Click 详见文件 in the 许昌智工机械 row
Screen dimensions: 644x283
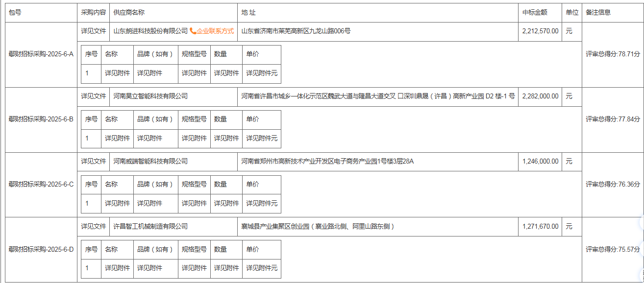pos(94,226)
